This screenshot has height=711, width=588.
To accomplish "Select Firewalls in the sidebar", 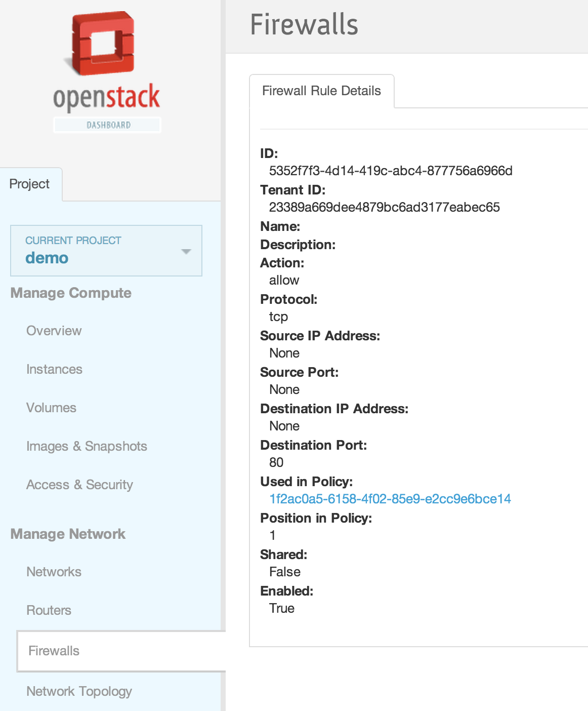I will point(54,651).
